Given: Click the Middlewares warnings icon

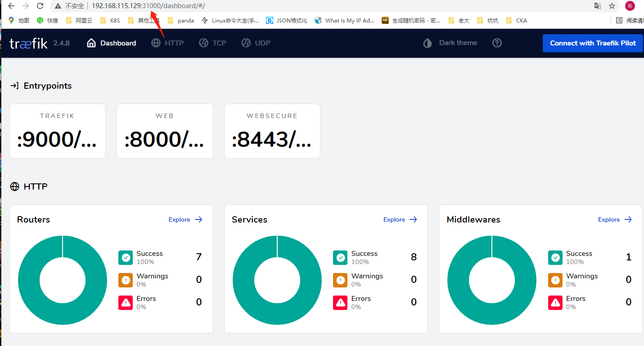Looking at the screenshot, I should click(x=555, y=280).
